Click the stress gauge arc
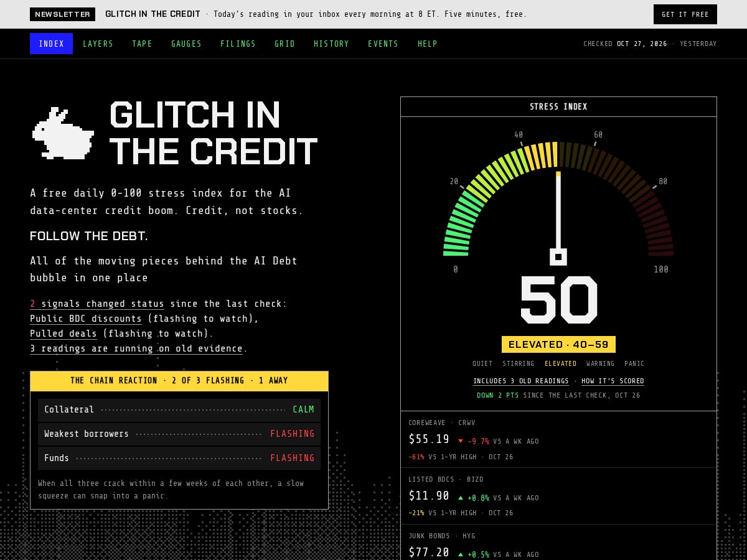The width and height of the screenshot is (747, 560). pyautogui.click(x=558, y=198)
